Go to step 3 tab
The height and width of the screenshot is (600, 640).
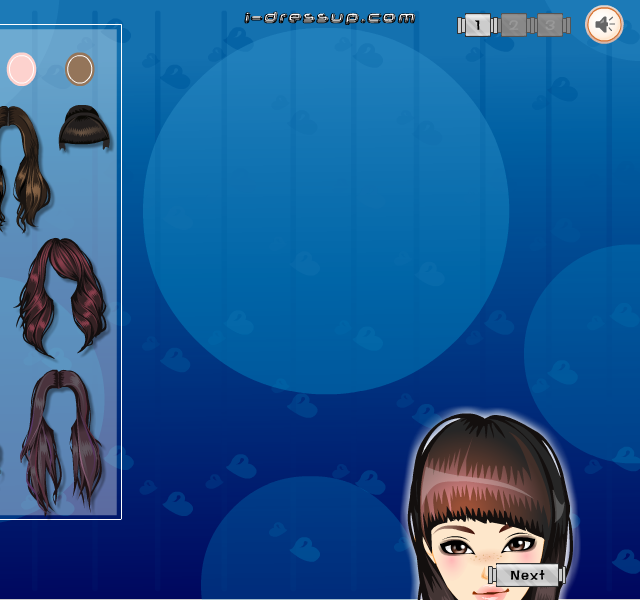[x=550, y=25]
